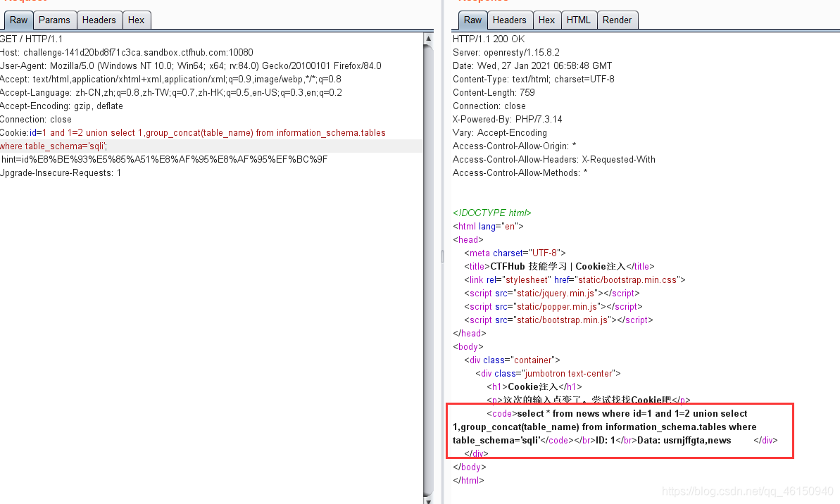Click the Host header line in request
The width and height of the screenshot is (840, 504).
coord(127,53)
